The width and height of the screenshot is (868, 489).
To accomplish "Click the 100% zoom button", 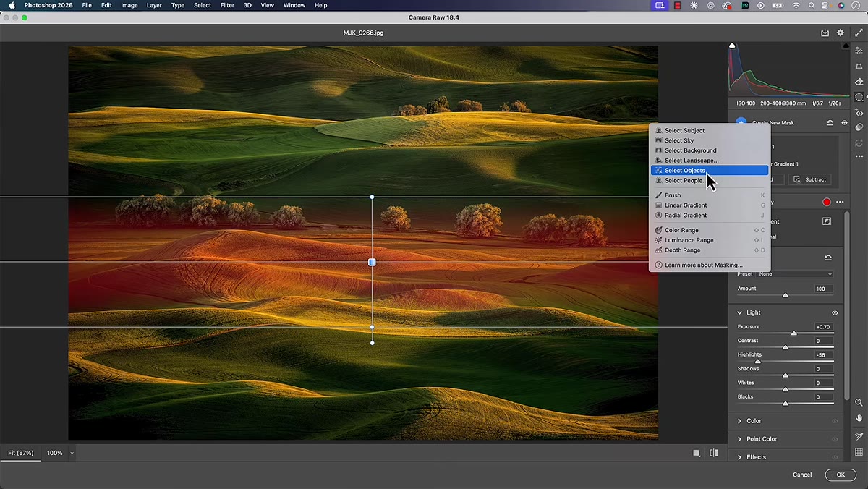I will 55,453.
